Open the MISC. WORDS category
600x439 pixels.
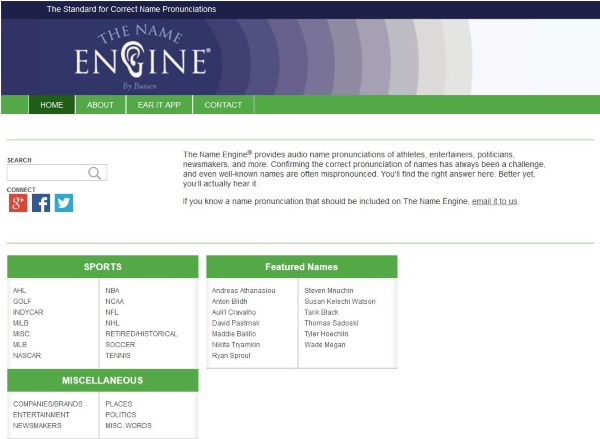[x=129, y=425]
